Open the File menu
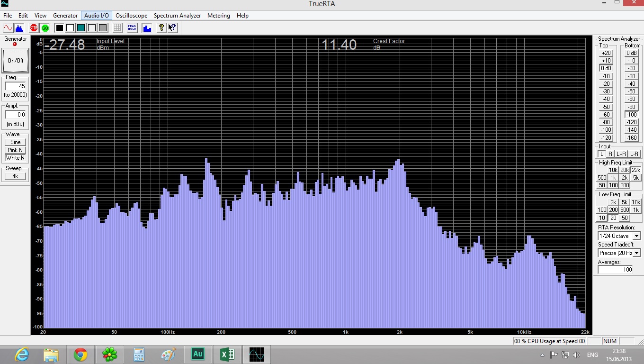 click(8, 16)
